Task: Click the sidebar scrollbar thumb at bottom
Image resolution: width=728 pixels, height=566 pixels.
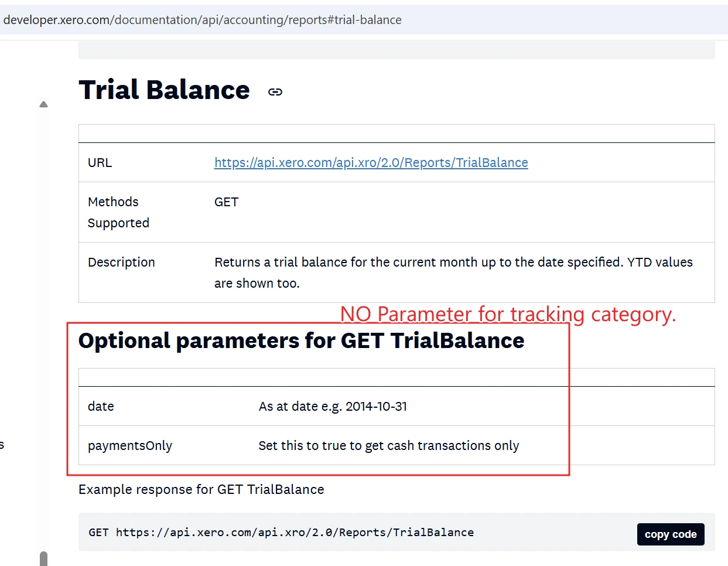Action: (x=43, y=558)
